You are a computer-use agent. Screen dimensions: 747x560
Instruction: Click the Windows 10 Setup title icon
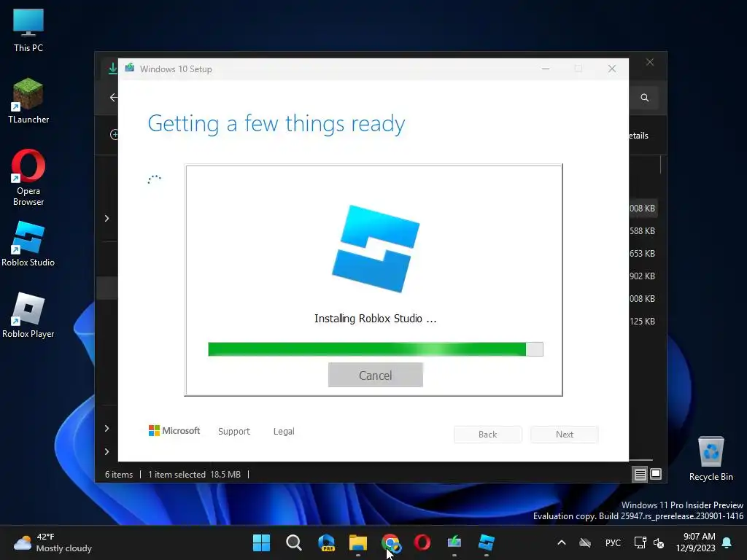click(x=130, y=68)
